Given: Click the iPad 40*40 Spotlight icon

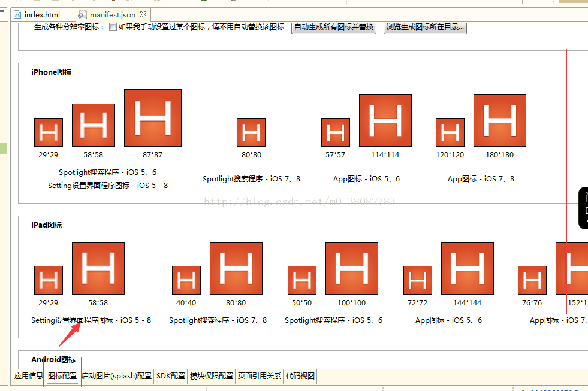Looking at the screenshot, I should pos(186,280).
